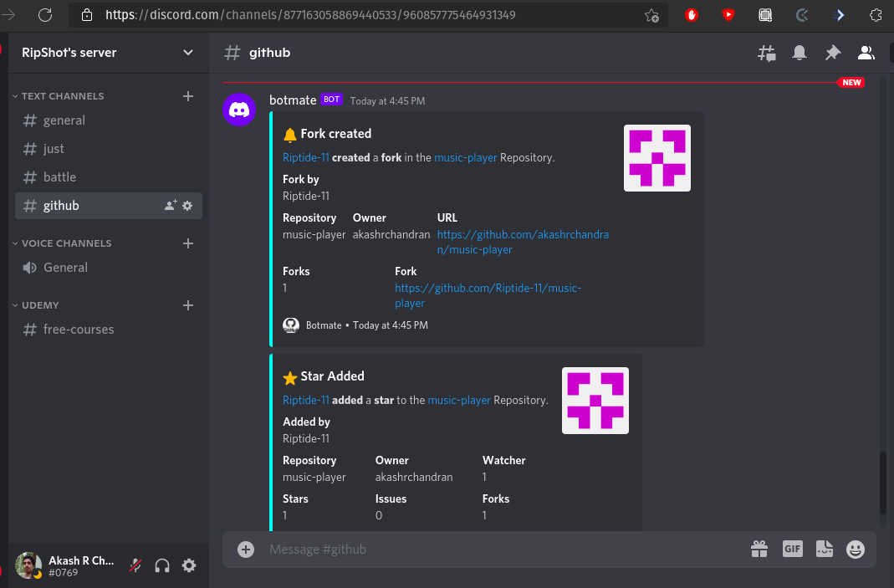The height and width of the screenshot is (588, 894).
Task: Click the chat vertical scrollbar
Action: (x=882, y=482)
